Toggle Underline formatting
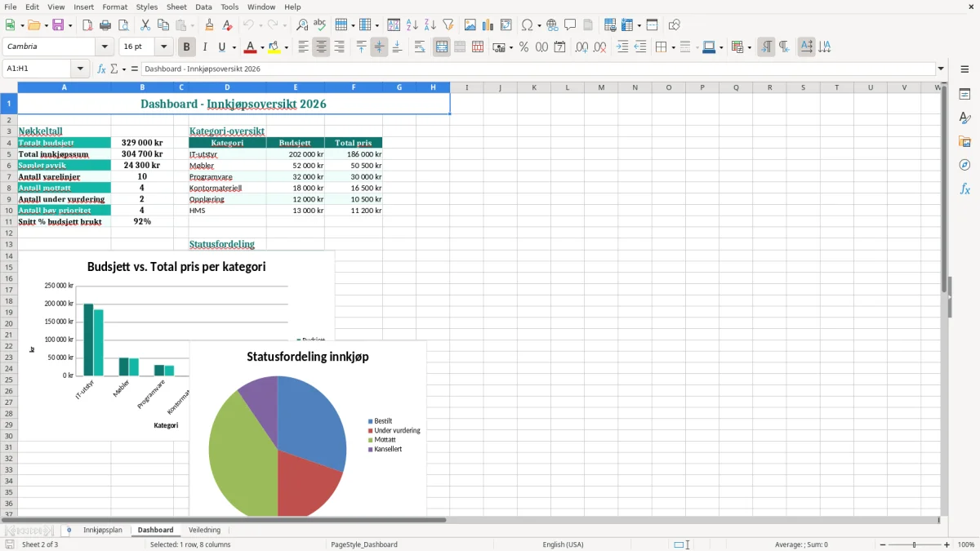Image resolution: width=980 pixels, height=551 pixels. (222, 47)
